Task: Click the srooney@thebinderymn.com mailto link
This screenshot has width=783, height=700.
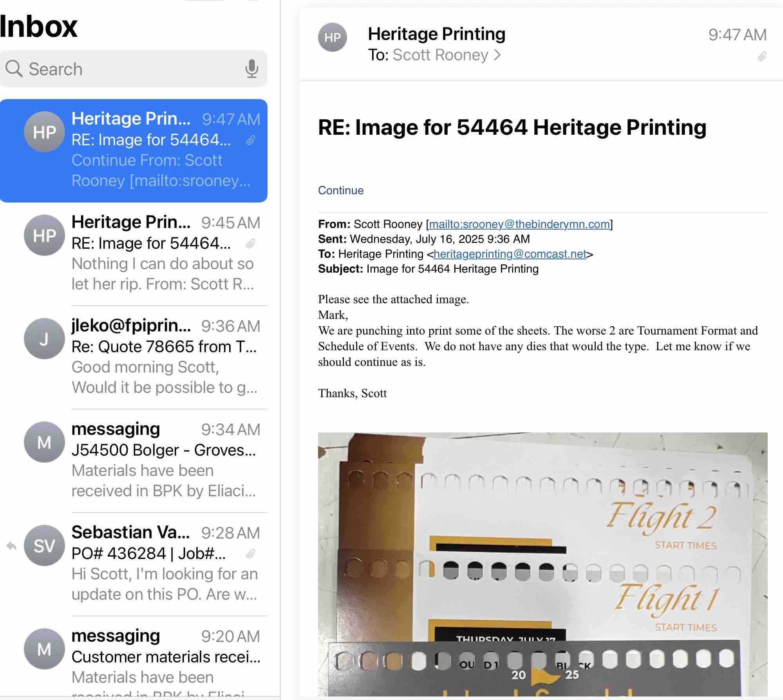Action: [x=519, y=224]
